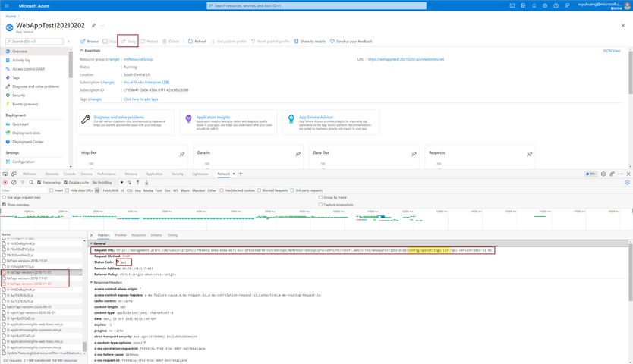Open network search magnifier
Image resolution: width=633 pixels, height=364 pixels.
coord(31,183)
